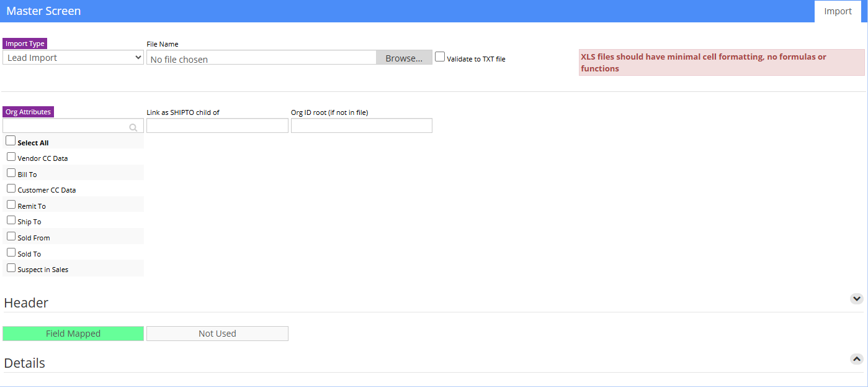The width and height of the screenshot is (868, 387).
Task: Click the Master Screen title
Action: click(x=43, y=11)
